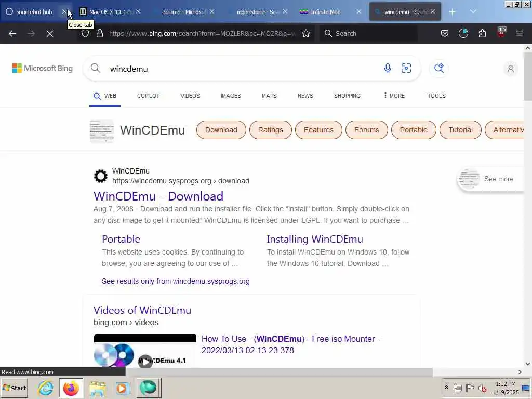Open the WinCDEmu - Download result
The width and height of the screenshot is (532, 399).
click(x=158, y=196)
